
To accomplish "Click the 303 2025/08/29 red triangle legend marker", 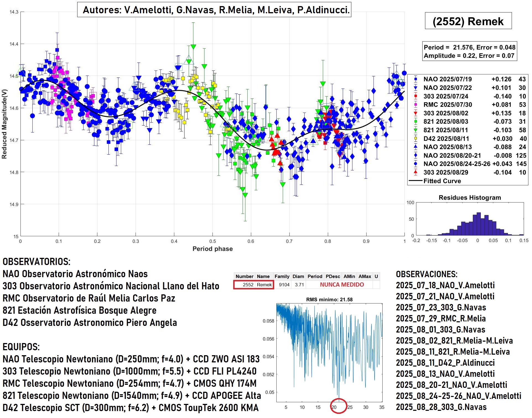I will 416,172.
